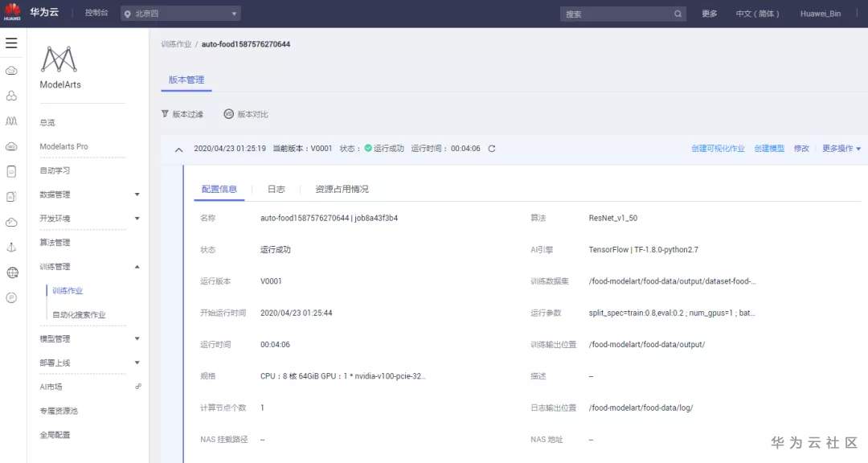Open the 更多操作 dropdown
This screenshot has width=868, height=463.
point(841,149)
